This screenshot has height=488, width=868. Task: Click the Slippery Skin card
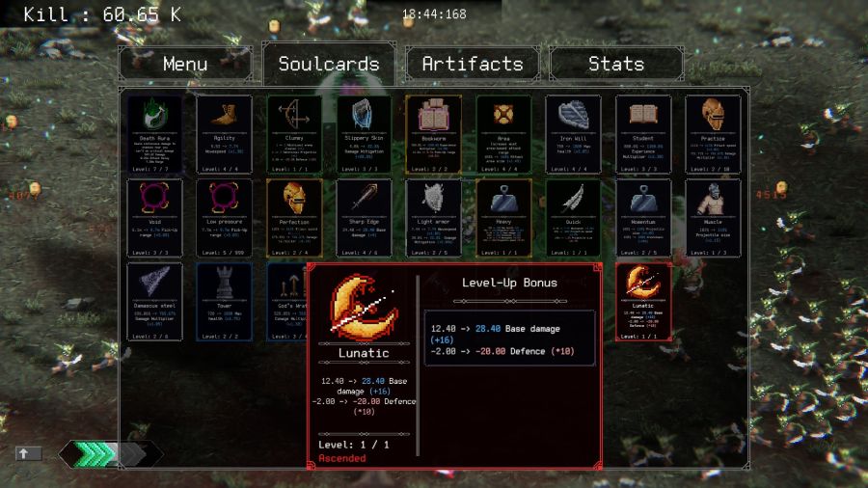click(364, 134)
